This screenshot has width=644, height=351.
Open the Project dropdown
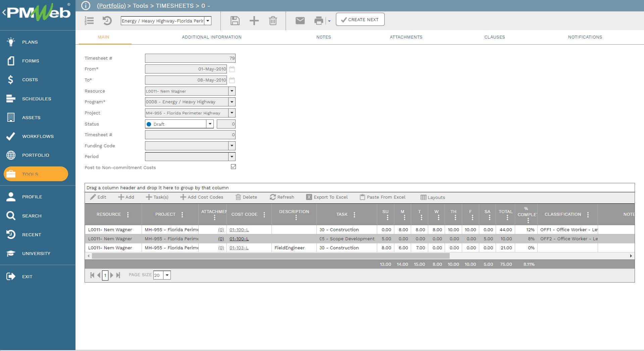click(232, 113)
